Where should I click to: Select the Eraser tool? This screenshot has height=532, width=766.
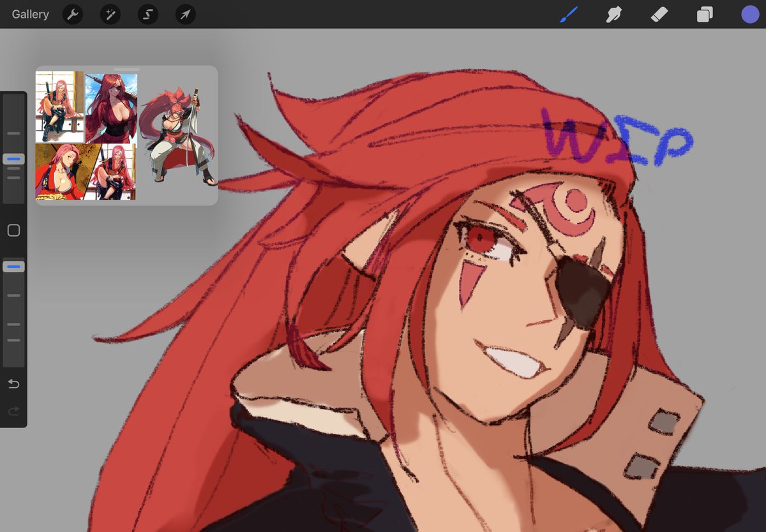tap(659, 14)
